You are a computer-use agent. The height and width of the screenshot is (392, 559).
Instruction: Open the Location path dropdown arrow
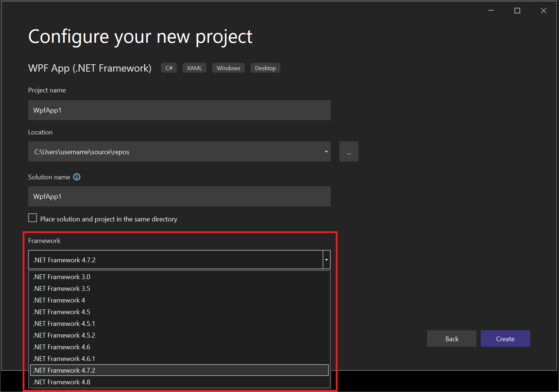click(x=326, y=152)
